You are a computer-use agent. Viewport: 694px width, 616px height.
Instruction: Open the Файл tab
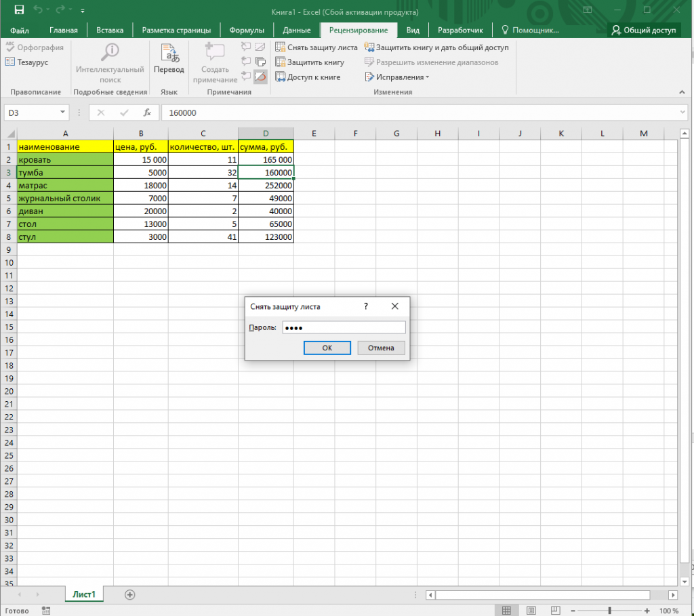pyautogui.click(x=20, y=30)
